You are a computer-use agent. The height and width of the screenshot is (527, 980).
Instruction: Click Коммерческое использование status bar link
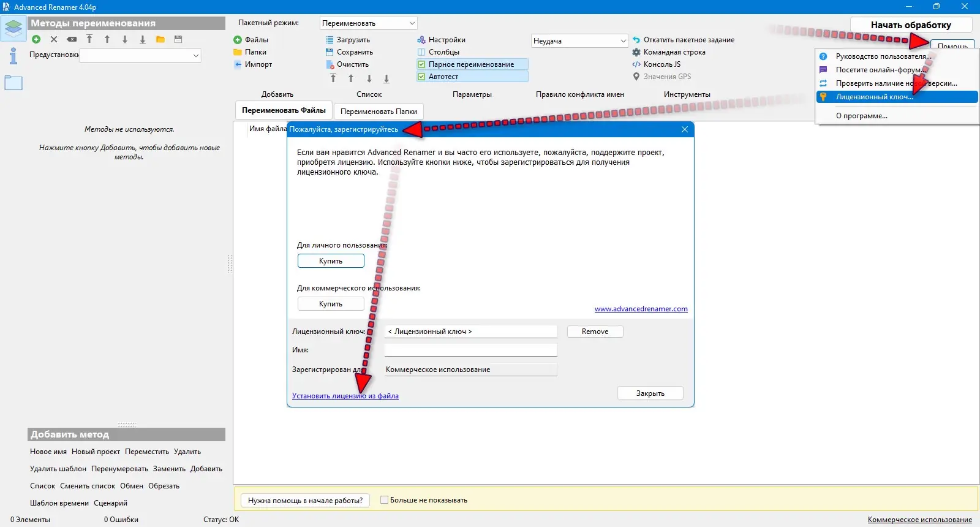pos(919,520)
